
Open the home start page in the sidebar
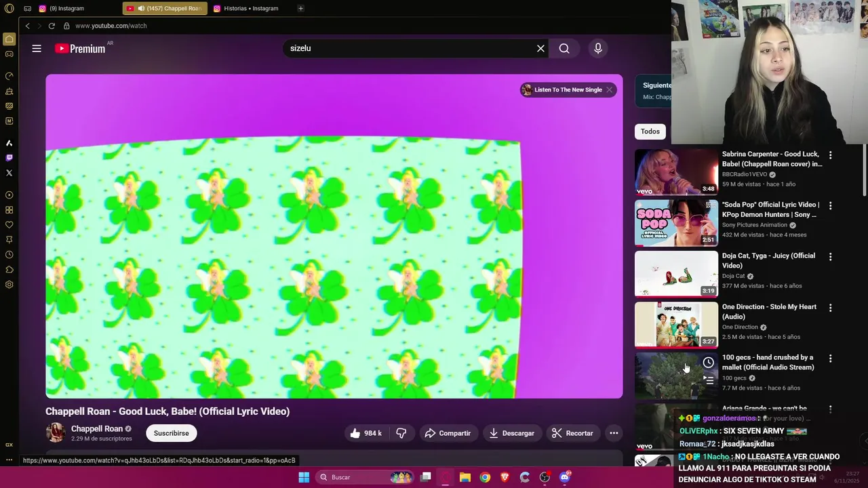click(9, 39)
